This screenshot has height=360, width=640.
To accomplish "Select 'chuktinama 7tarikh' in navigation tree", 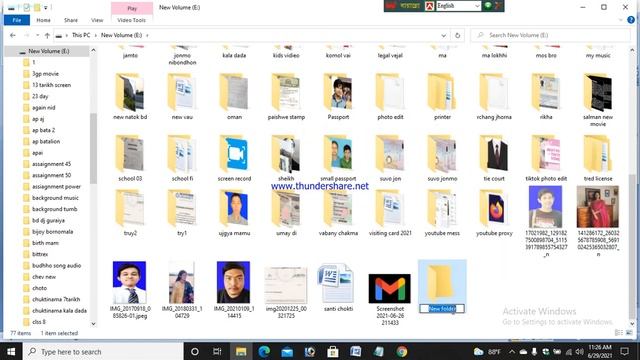I will [x=56, y=299].
